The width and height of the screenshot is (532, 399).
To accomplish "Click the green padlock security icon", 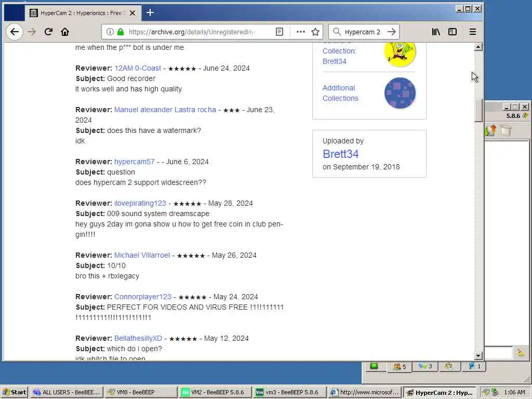I will 121,32.
